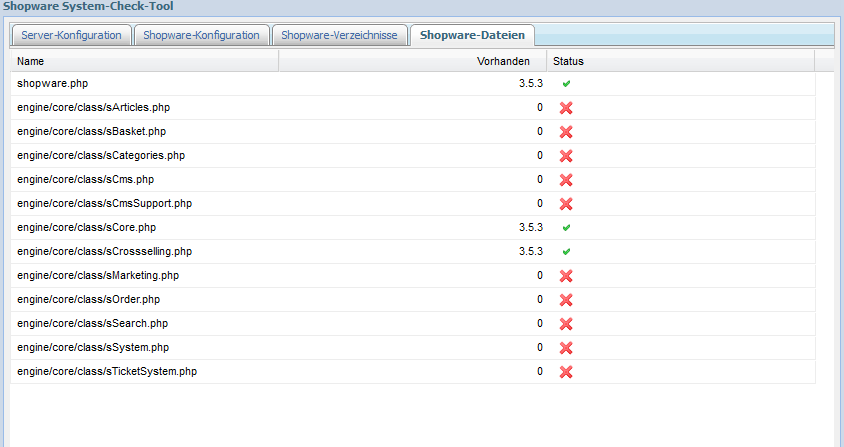Open the Server-Konfiguration tab
Screen dimensions: 844x447
click(x=72, y=35)
